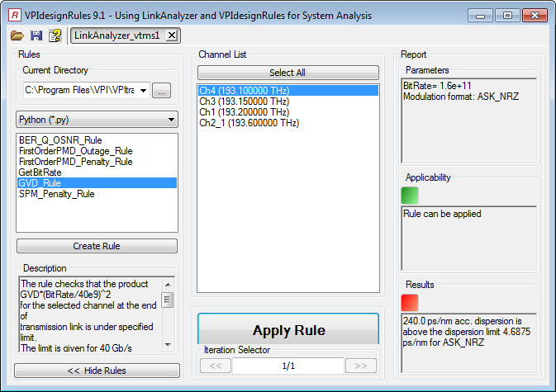Open the Python (*.py) file type dropdown

coord(97,120)
